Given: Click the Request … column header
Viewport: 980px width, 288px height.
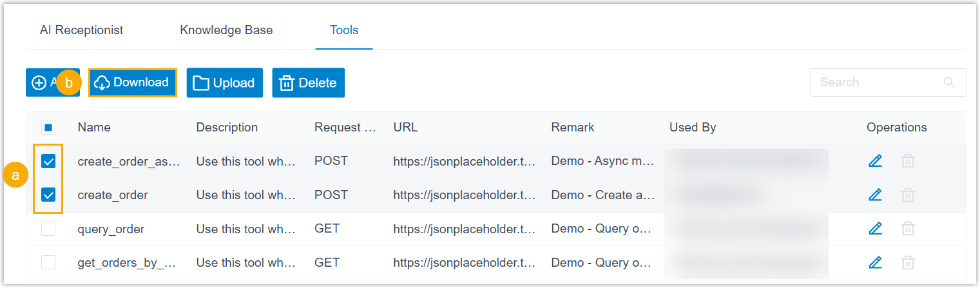Looking at the screenshot, I should pyautogui.click(x=345, y=128).
